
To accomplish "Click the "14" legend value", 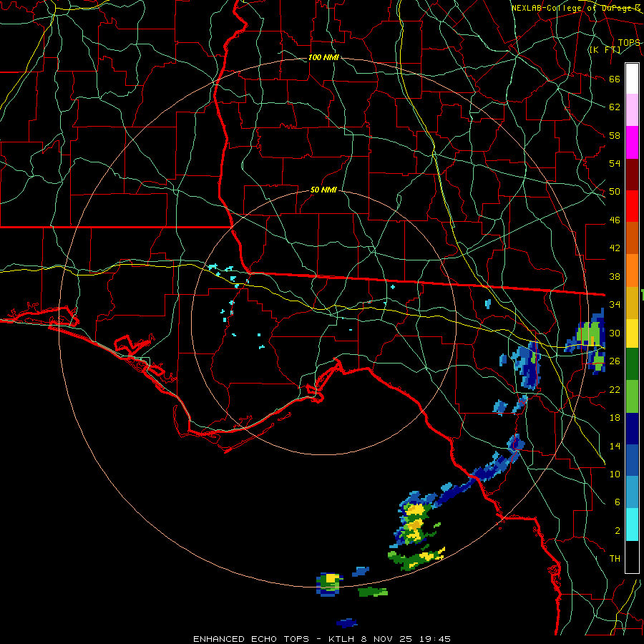I will 615,446.
